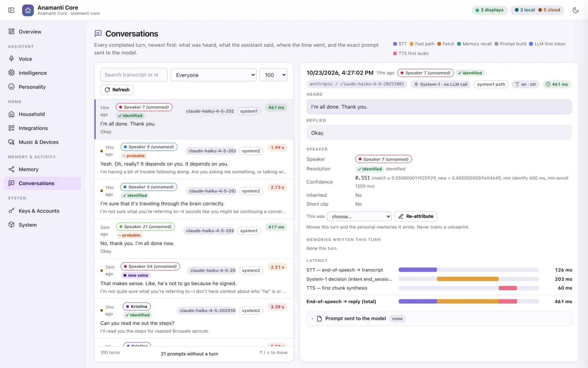Select the 'No, thank you. I'm all done now' turn
588x368 pixels.
tap(194, 239)
